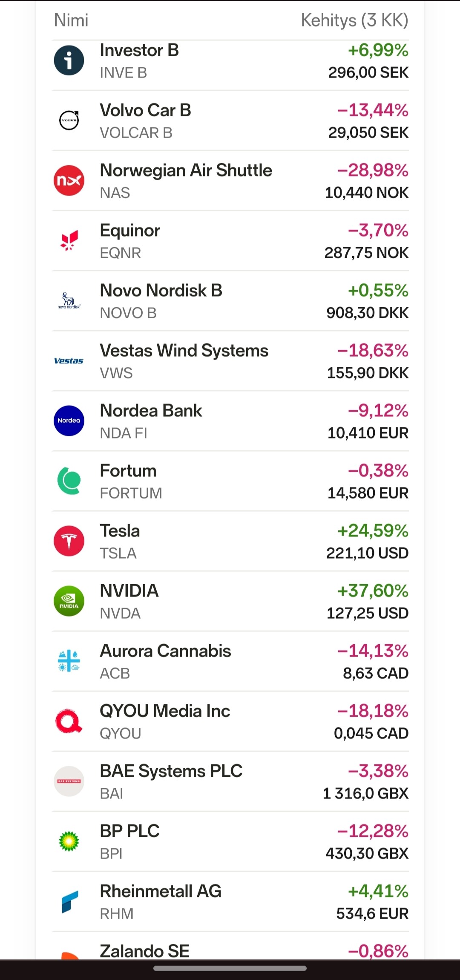Tap the NVDA ticker symbol
Screen dimensions: 460x980
coord(120,614)
